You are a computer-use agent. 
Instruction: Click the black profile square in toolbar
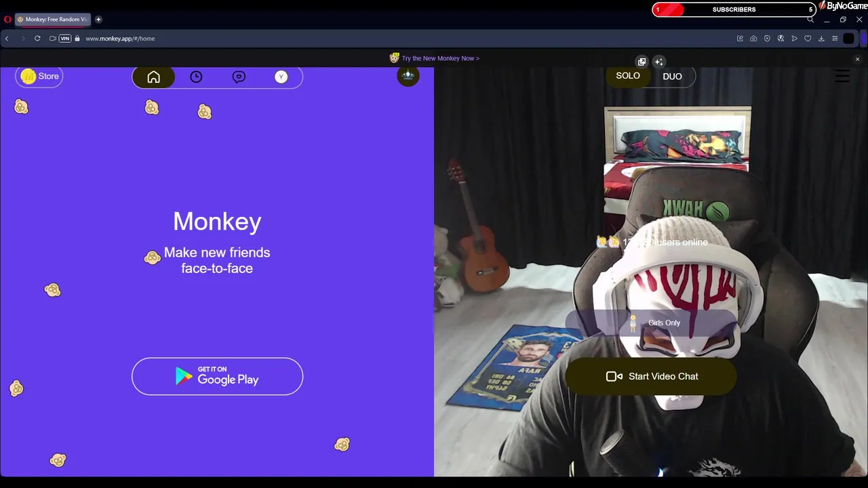tap(848, 39)
